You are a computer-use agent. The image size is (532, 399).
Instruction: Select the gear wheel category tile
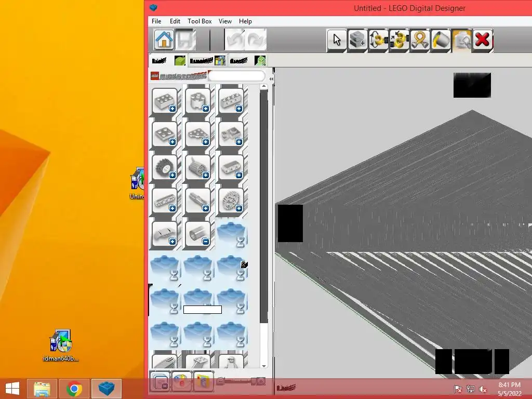point(231,200)
